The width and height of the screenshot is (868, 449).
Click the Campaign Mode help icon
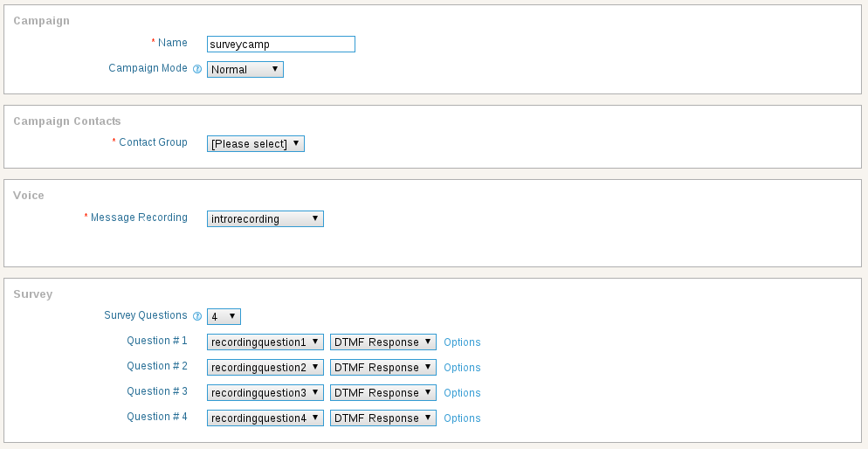[197, 69]
